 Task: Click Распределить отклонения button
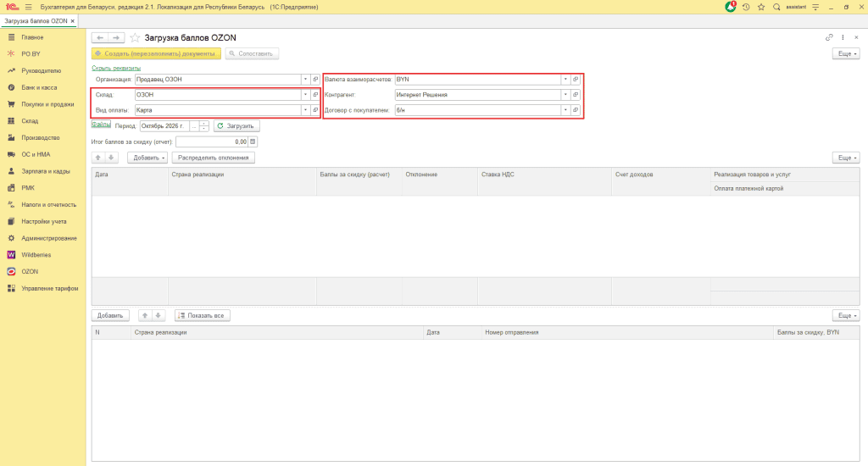tap(213, 158)
